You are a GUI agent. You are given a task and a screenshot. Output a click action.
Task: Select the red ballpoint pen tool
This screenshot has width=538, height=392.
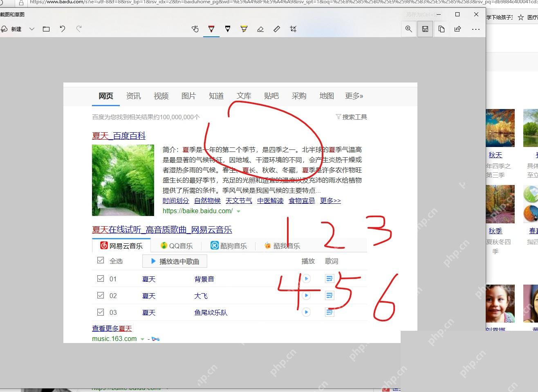tap(211, 29)
